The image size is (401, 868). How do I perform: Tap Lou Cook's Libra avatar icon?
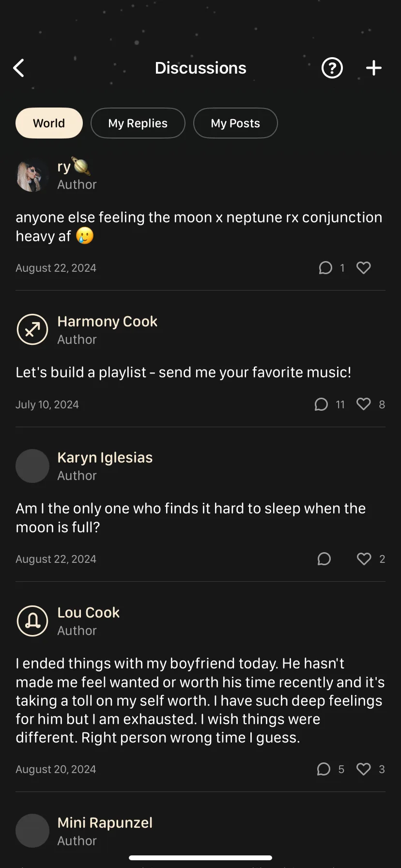[x=32, y=621]
